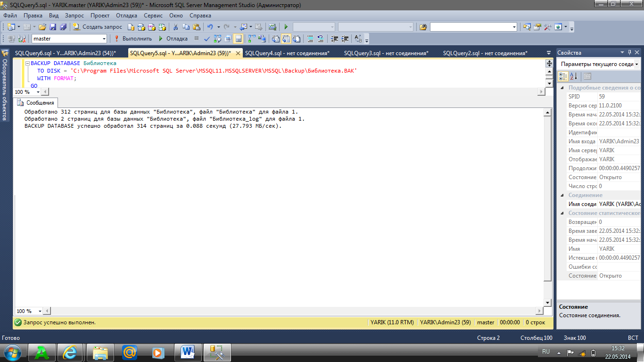Select the Results to Text option
This screenshot has width=644, height=362.
pos(275,39)
